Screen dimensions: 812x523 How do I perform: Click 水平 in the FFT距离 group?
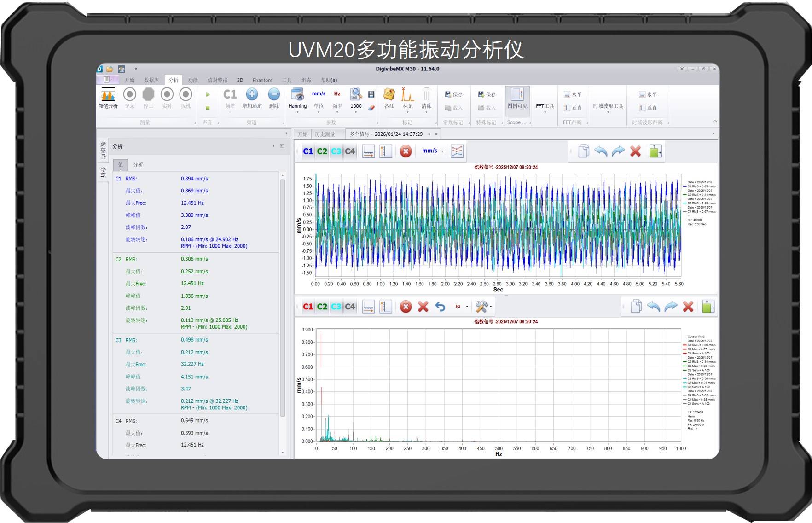point(573,94)
